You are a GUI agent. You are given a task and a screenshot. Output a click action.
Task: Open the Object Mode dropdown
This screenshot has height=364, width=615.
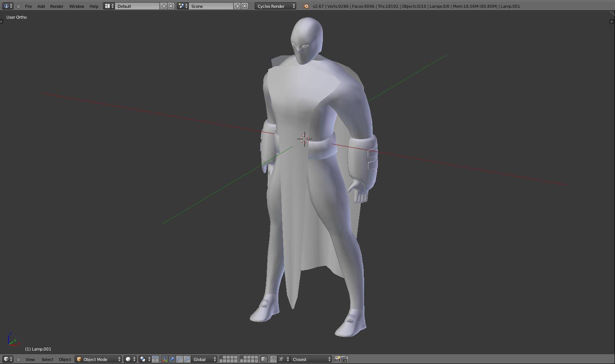pyautogui.click(x=98, y=359)
